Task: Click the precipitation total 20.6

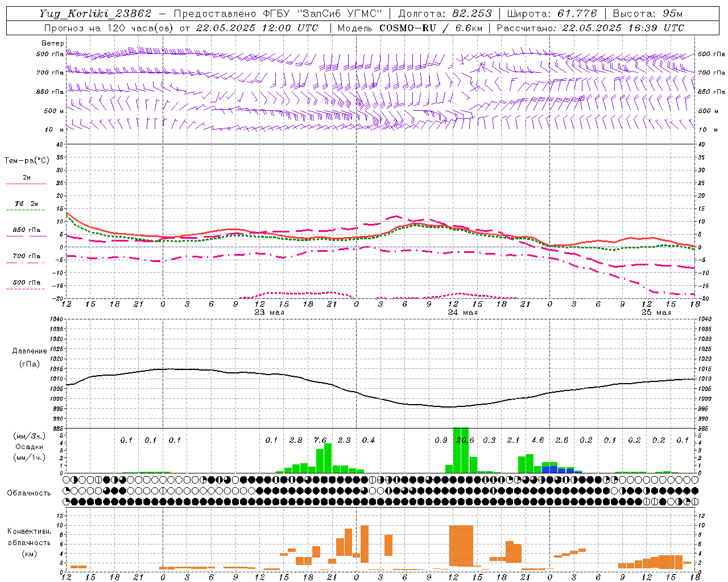Action: point(465,440)
